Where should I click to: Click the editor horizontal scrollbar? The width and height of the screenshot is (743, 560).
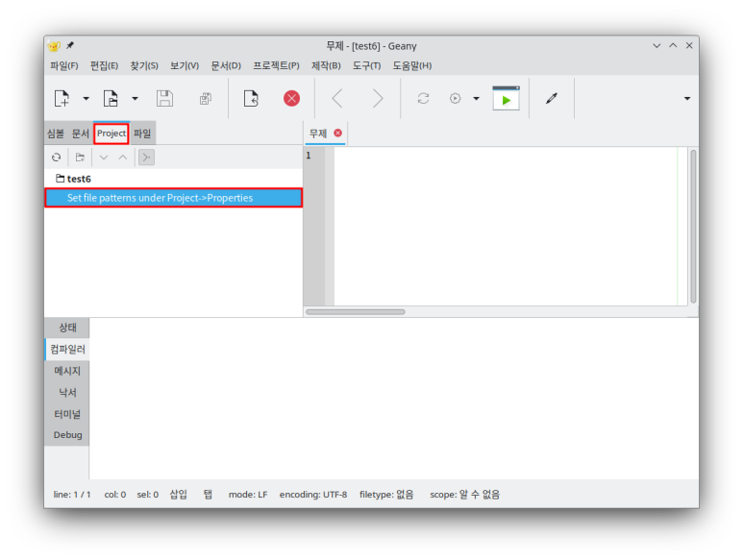click(x=356, y=312)
